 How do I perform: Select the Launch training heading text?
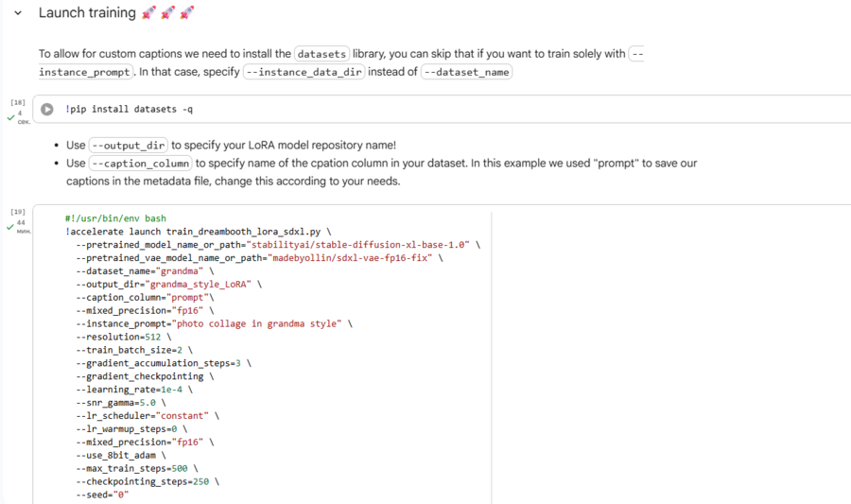coord(88,13)
